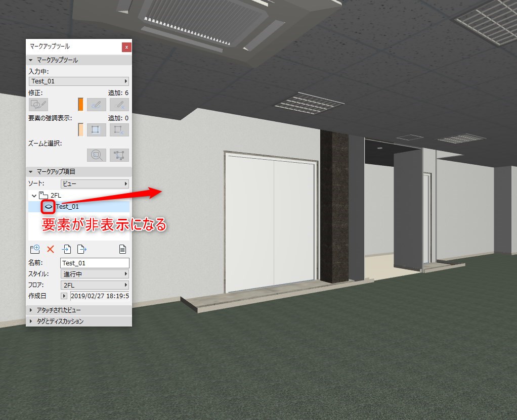517x420 pixels.
Task: Click the remove from highlighted elements icon
Action: [x=119, y=130]
